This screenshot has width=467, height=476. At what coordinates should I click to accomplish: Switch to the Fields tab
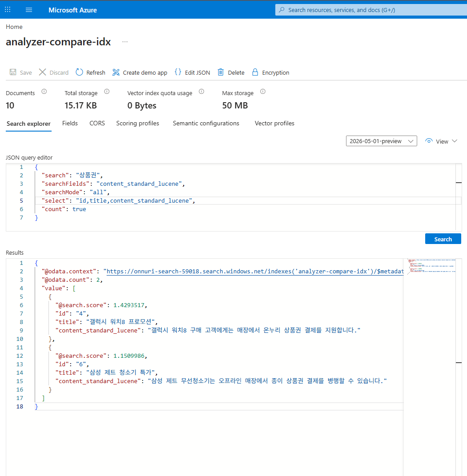70,123
